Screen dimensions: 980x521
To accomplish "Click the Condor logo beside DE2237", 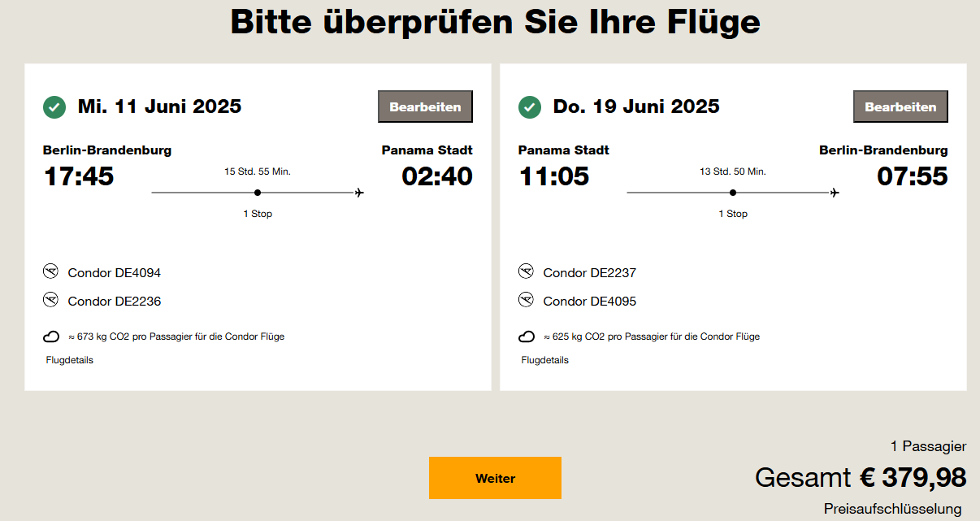I will click(527, 271).
